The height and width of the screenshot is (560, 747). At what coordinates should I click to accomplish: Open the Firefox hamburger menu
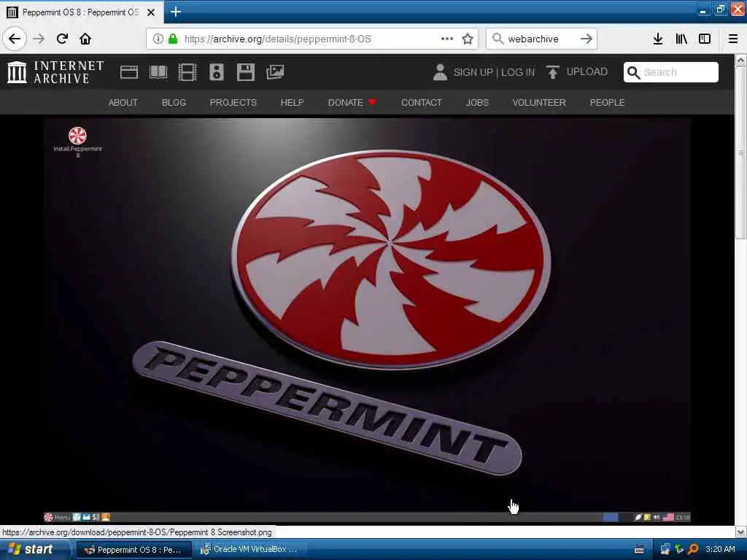click(732, 39)
